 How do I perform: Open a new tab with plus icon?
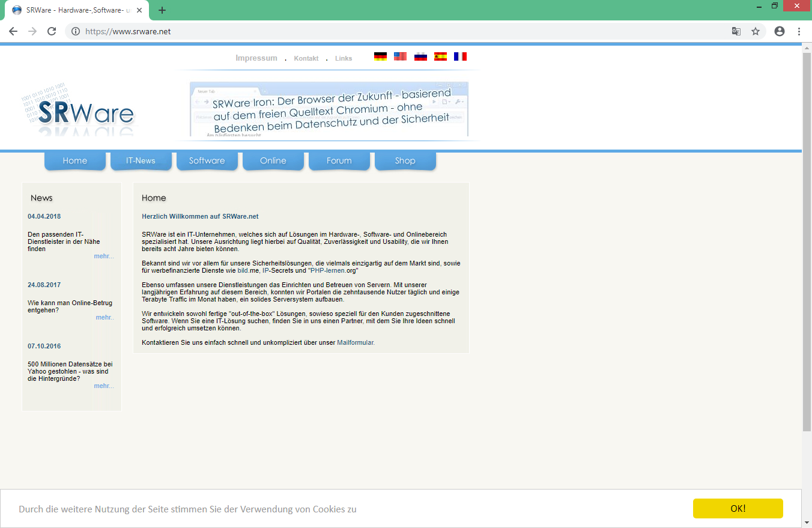click(162, 10)
